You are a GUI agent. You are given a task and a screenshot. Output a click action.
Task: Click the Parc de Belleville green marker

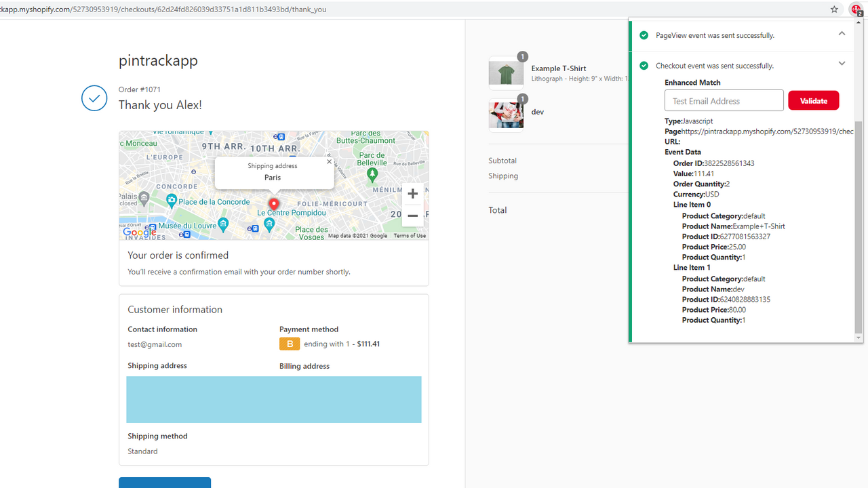372,175
